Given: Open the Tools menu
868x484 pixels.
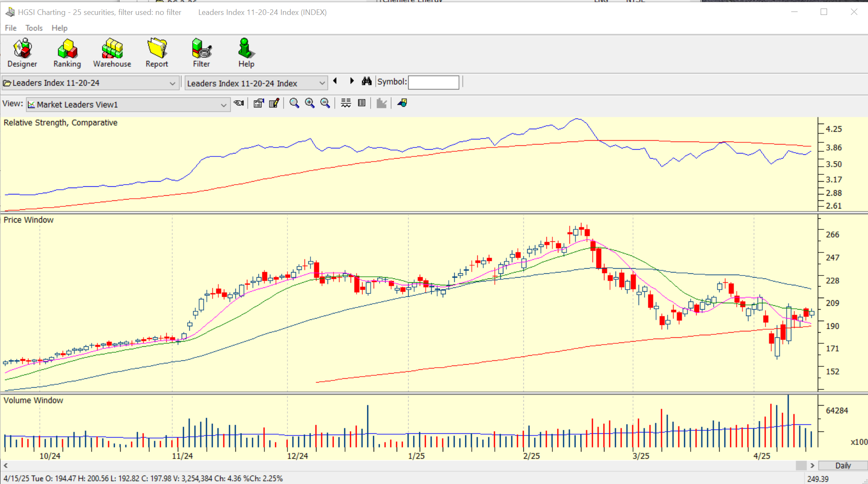Looking at the screenshot, I should coord(34,28).
